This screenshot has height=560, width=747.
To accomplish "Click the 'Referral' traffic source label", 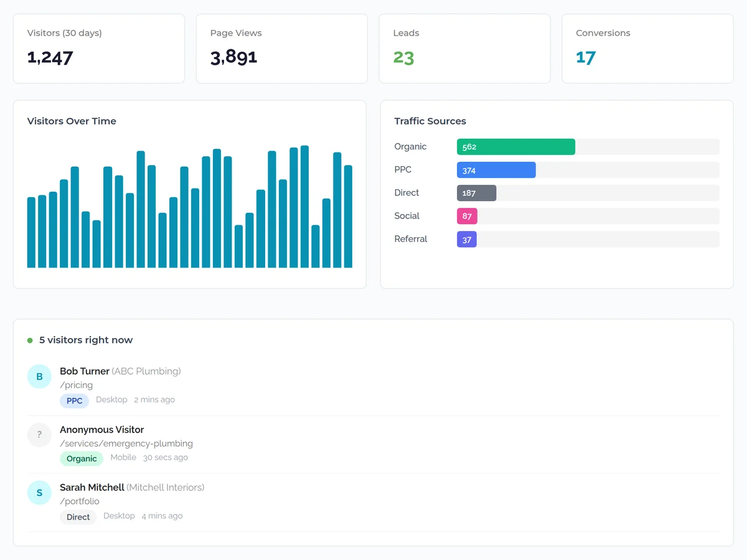I will pyautogui.click(x=411, y=239).
